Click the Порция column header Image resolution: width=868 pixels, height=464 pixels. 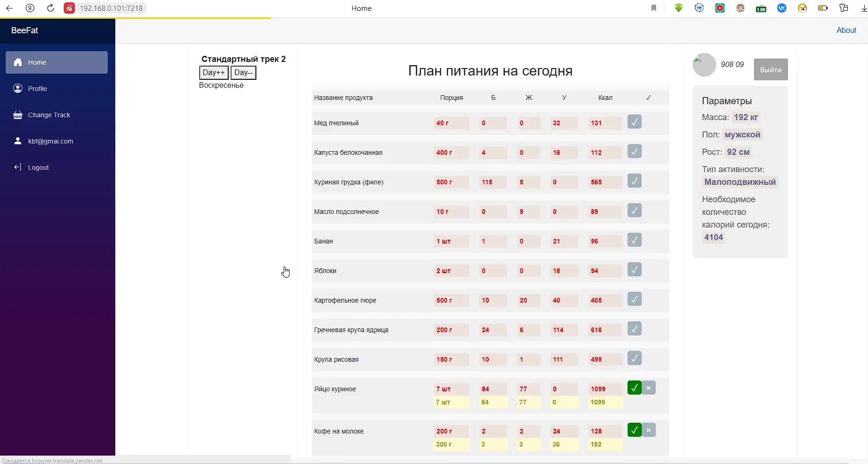coord(451,98)
